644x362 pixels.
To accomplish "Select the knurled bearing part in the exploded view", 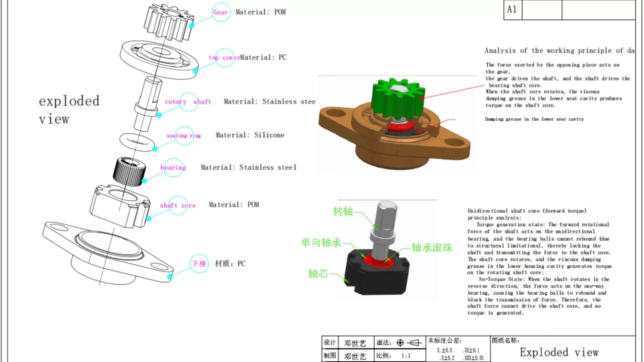I will coord(128,172).
